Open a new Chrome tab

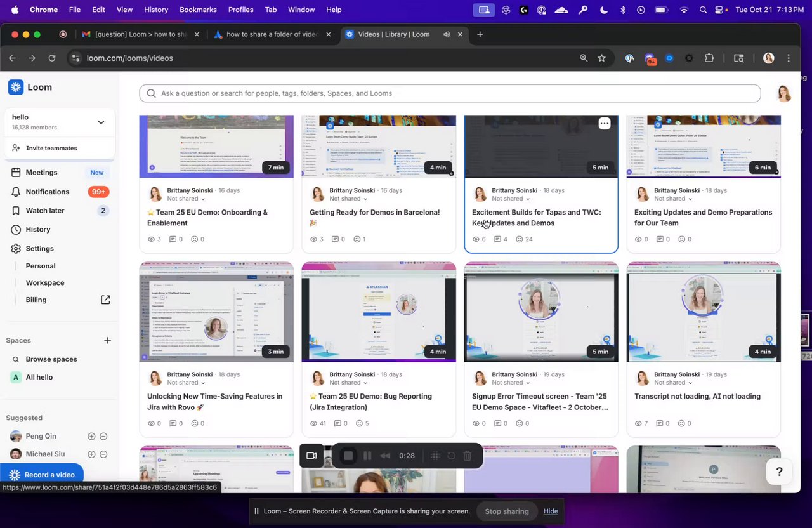480,34
